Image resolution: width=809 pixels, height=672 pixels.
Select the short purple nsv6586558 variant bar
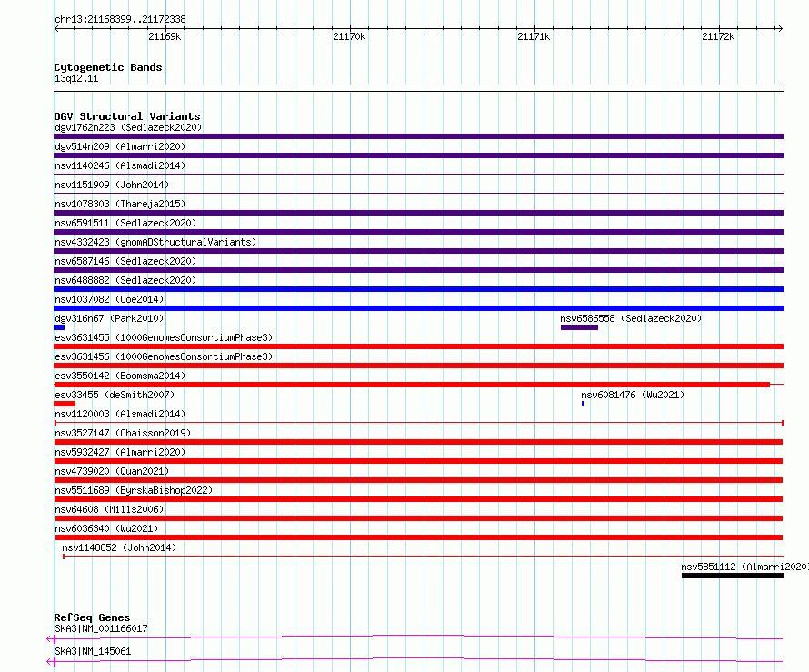[x=579, y=327]
